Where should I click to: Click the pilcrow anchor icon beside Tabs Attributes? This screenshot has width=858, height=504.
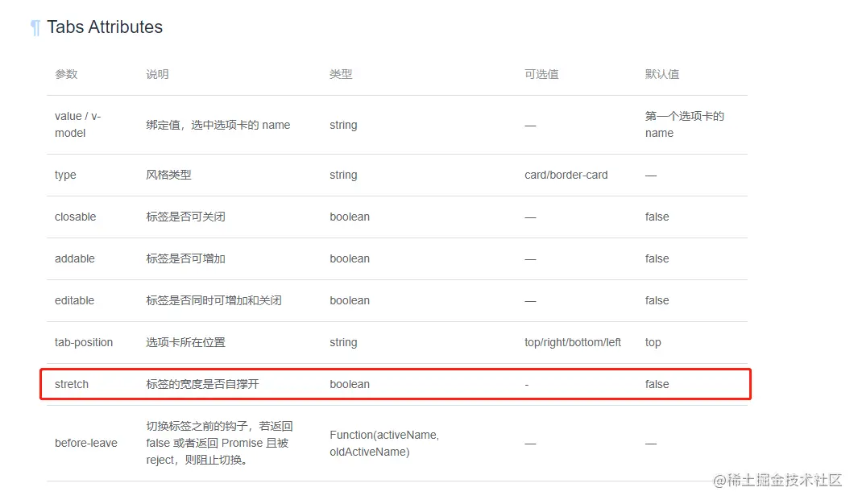pyautogui.click(x=34, y=27)
